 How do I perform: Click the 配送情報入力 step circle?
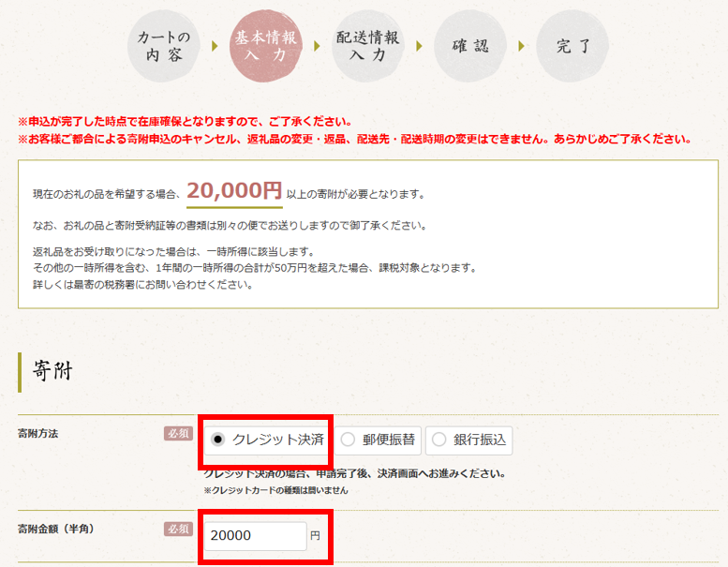tap(368, 46)
